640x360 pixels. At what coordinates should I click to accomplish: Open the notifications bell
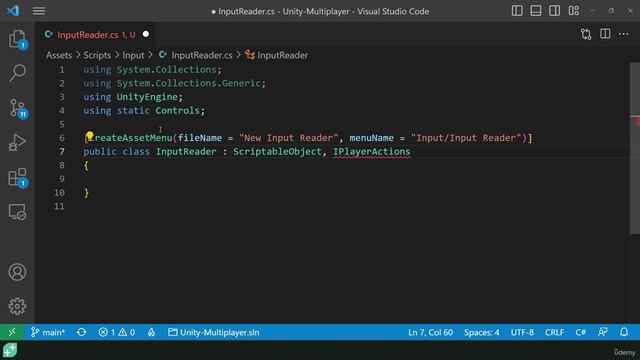624,332
